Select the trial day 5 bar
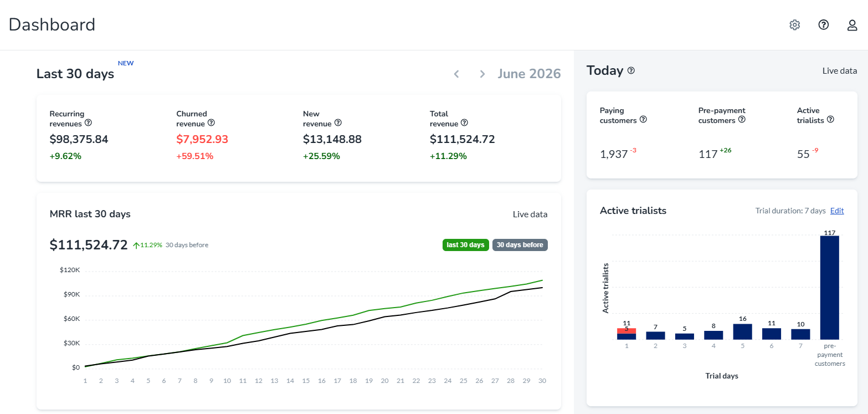Viewport: 868px width, 414px height. pyautogui.click(x=743, y=331)
